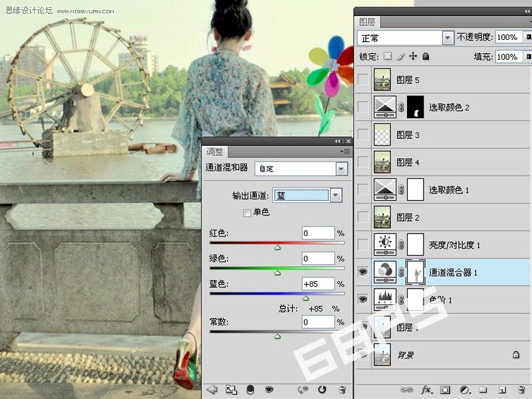The image size is (532, 399).
Task: Create a new layer icon
Action: coord(502,390)
